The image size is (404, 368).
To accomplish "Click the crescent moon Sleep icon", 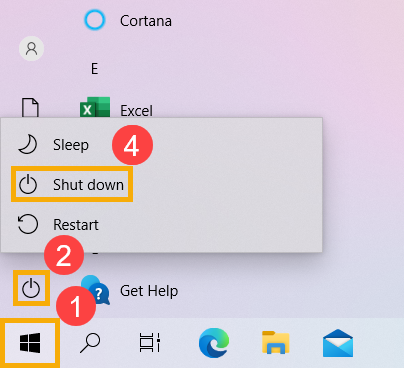I will point(27,144).
